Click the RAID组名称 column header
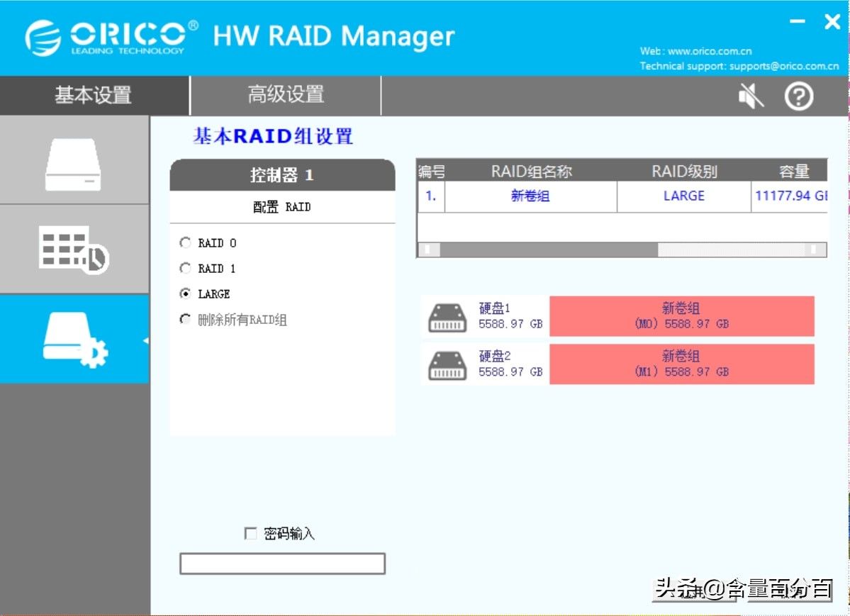Screen dimensions: 850x616 531,172
